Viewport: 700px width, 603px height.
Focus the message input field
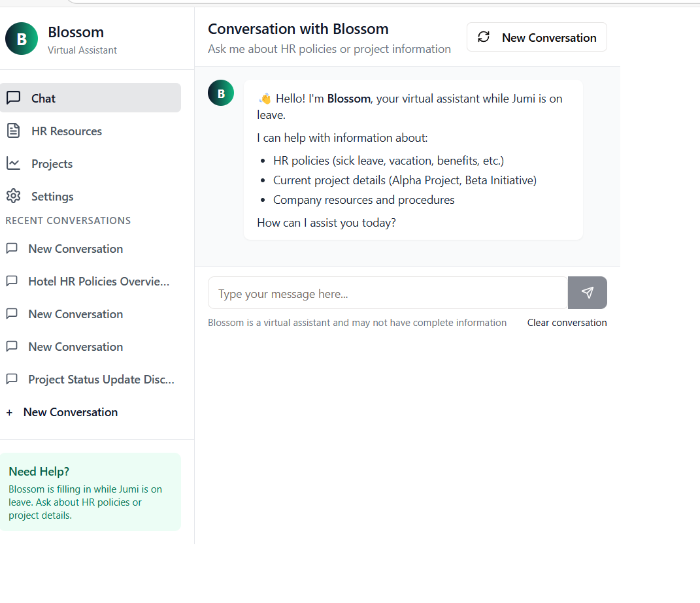(388, 293)
